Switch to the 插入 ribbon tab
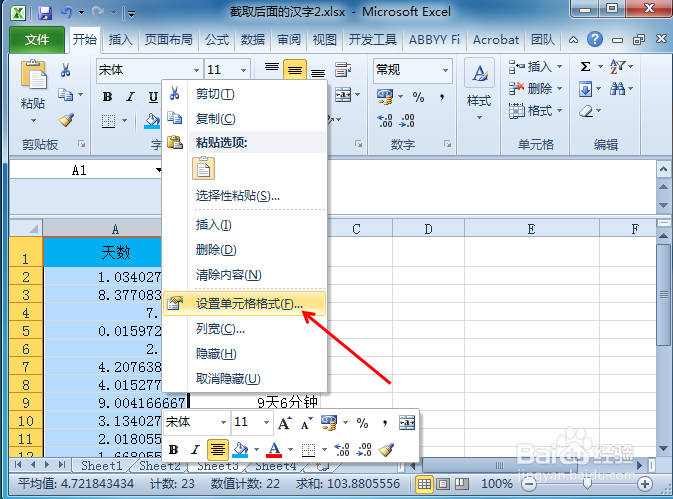This screenshot has width=673, height=499. 120,40
